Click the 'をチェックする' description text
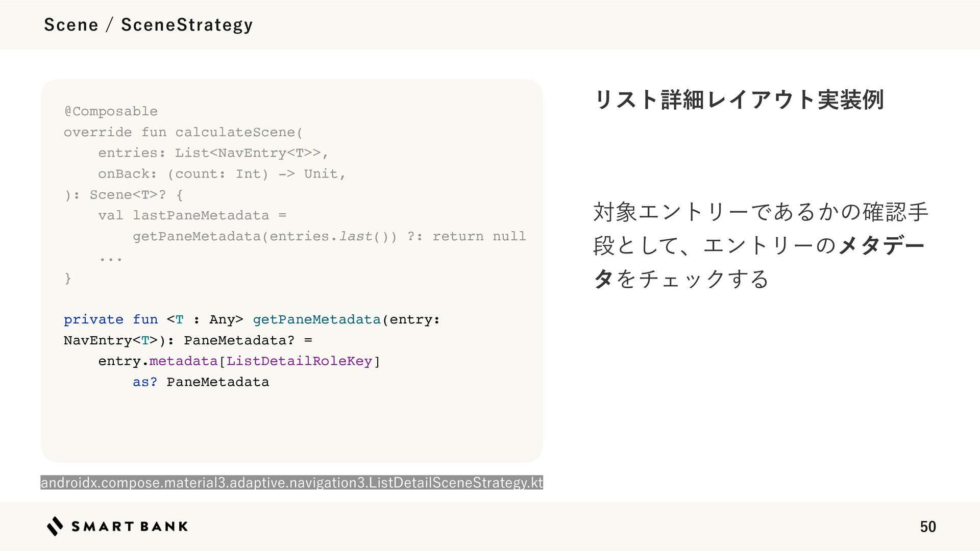 tap(693, 279)
